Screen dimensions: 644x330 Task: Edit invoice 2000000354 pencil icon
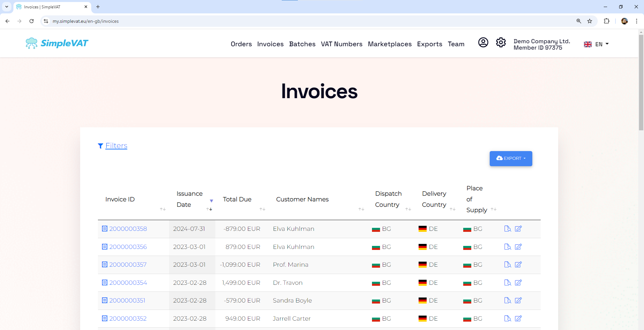pyautogui.click(x=518, y=283)
